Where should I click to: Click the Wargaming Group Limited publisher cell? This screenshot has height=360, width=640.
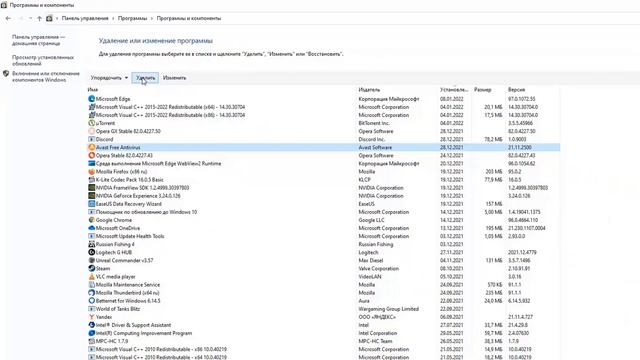pos(389,309)
